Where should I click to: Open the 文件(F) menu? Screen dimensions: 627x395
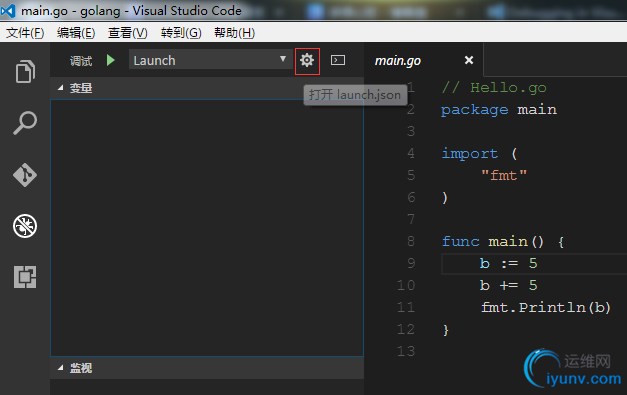point(25,32)
